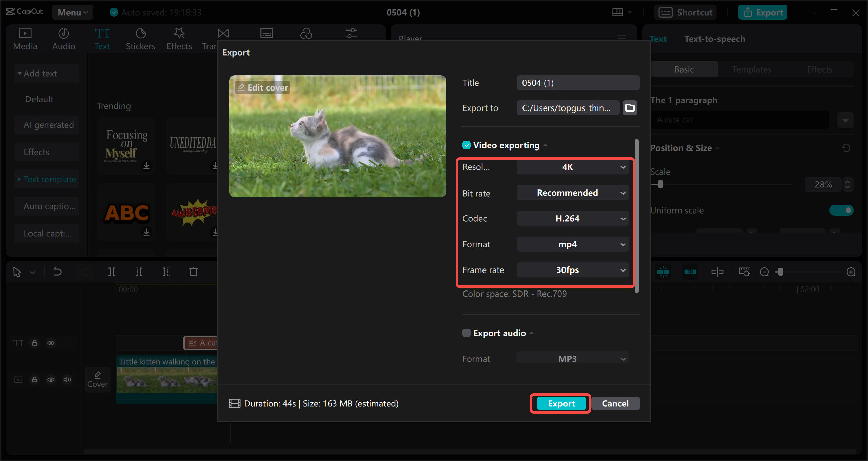
Task: Change Frame rate dropdown from 30fps
Action: pos(571,270)
